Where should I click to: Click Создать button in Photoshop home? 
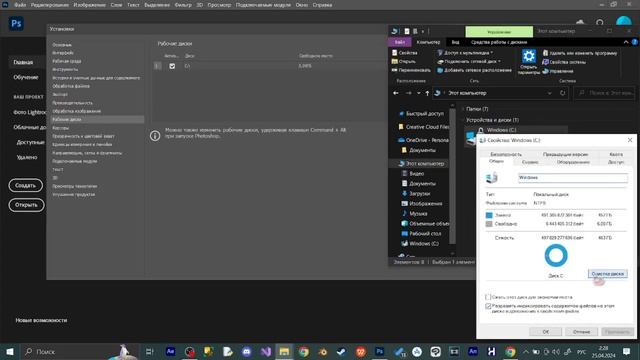[25, 185]
